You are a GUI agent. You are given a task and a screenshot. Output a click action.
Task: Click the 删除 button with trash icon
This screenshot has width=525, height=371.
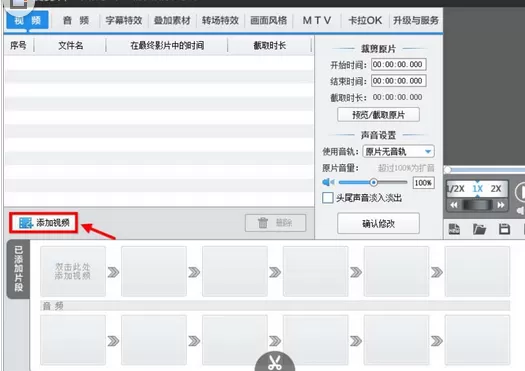click(x=276, y=223)
